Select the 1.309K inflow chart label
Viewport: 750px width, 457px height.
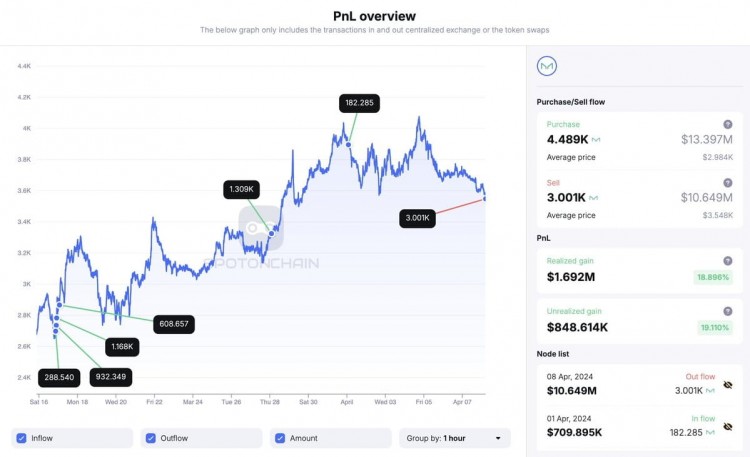tap(243, 188)
